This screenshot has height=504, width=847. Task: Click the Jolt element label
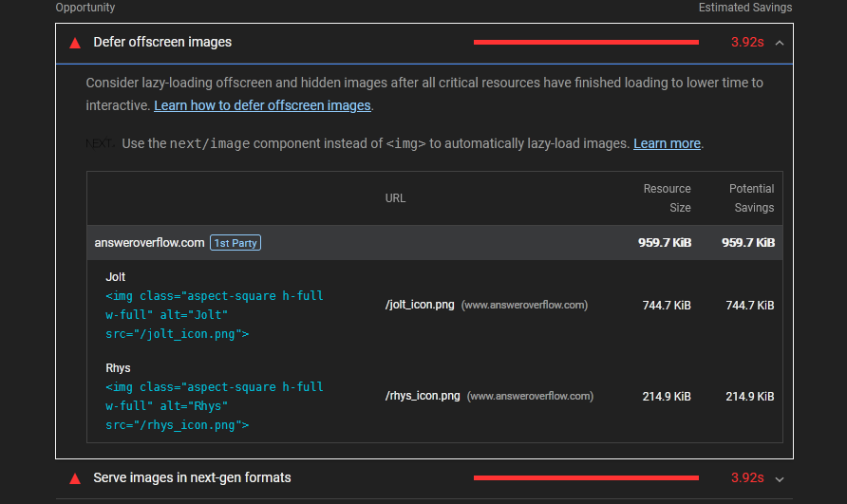[x=115, y=277]
